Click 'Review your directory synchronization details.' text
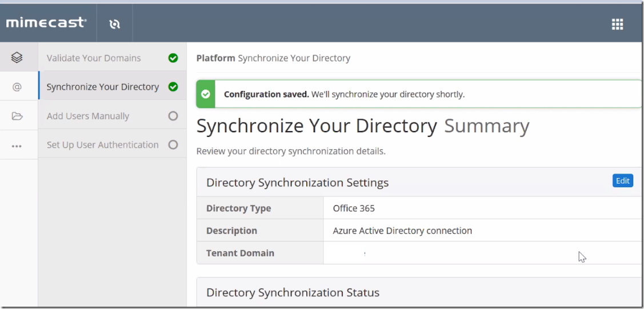The image size is (644, 309). point(291,151)
